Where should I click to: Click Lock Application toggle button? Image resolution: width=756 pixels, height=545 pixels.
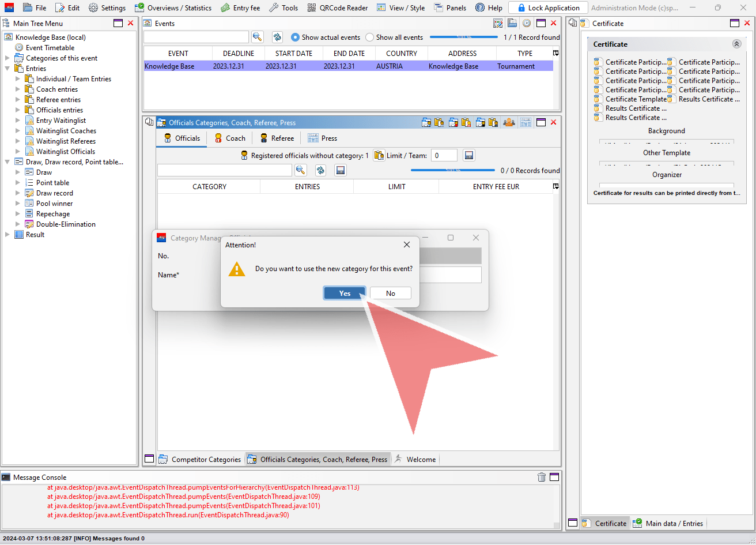tap(548, 7)
